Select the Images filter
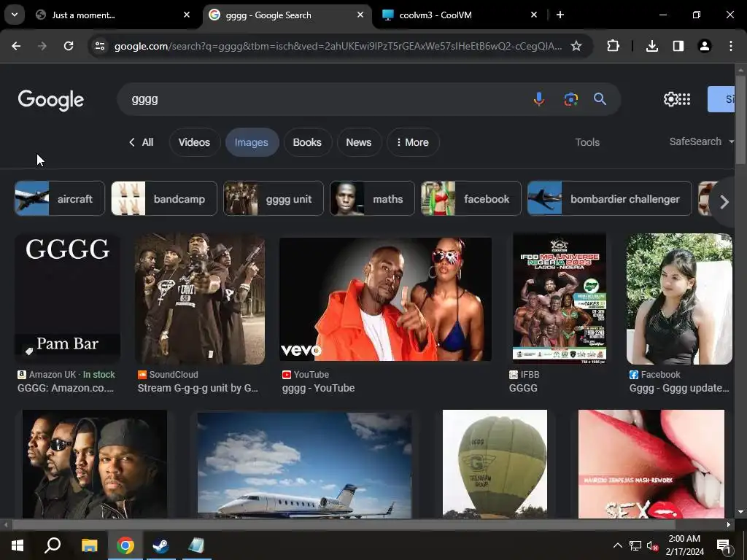This screenshot has width=747, height=560. (252, 142)
